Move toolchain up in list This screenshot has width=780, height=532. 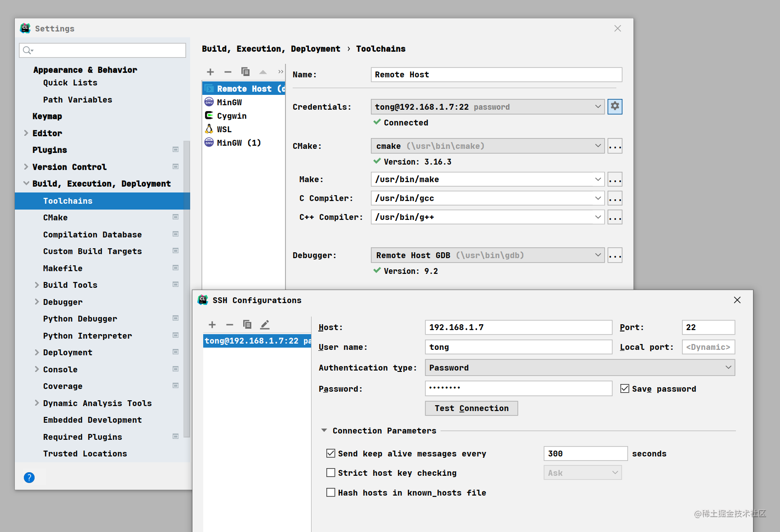[x=263, y=72]
